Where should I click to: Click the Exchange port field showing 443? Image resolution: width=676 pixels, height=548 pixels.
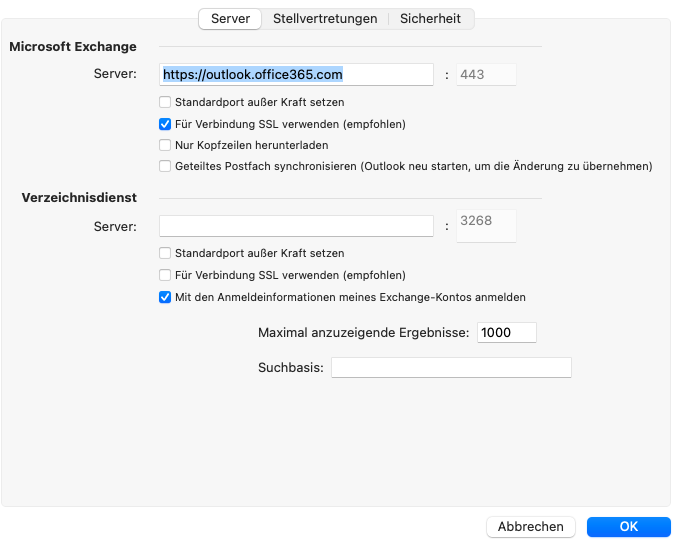[x=486, y=74]
